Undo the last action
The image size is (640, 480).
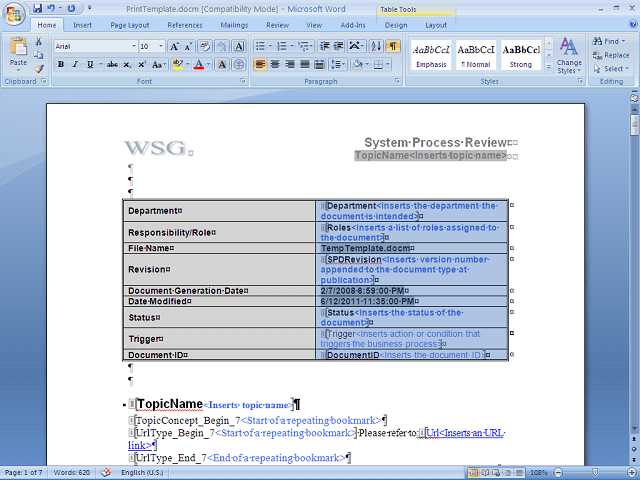point(51,8)
